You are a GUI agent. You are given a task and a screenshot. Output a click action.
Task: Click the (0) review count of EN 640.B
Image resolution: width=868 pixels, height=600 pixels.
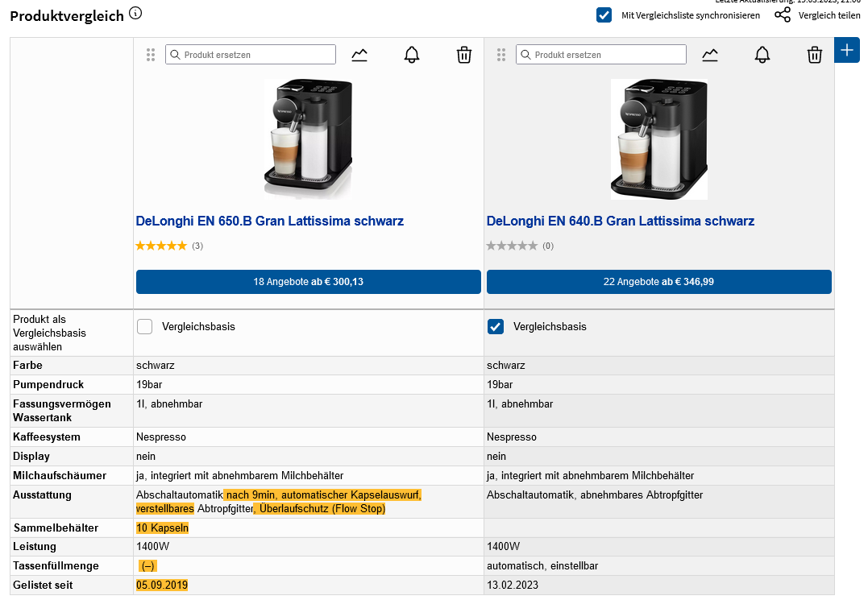click(x=548, y=246)
